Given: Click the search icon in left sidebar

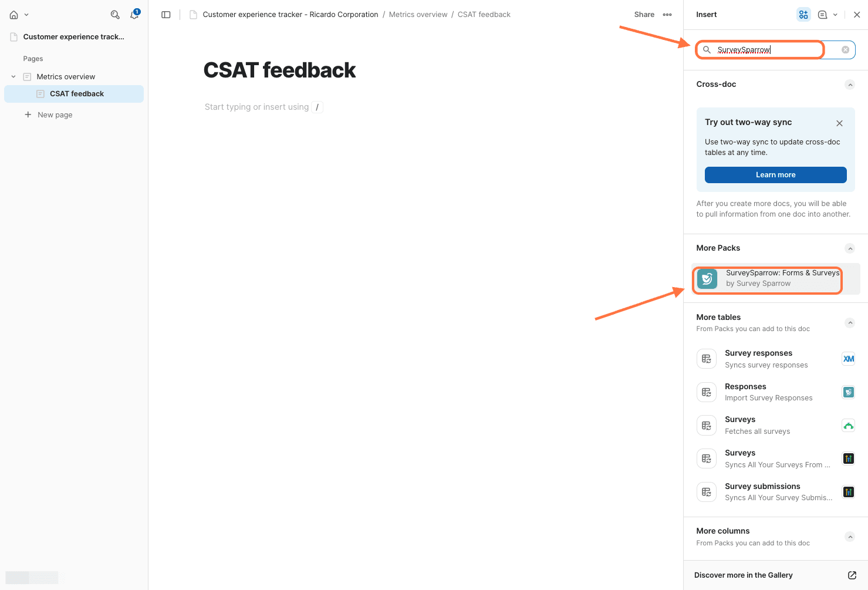Looking at the screenshot, I should pyautogui.click(x=115, y=15).
